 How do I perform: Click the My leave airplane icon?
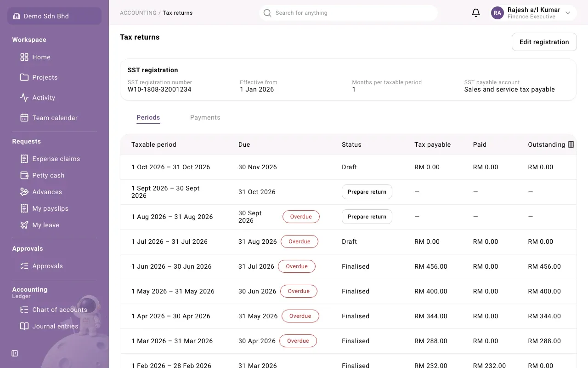tap(24, 225)
